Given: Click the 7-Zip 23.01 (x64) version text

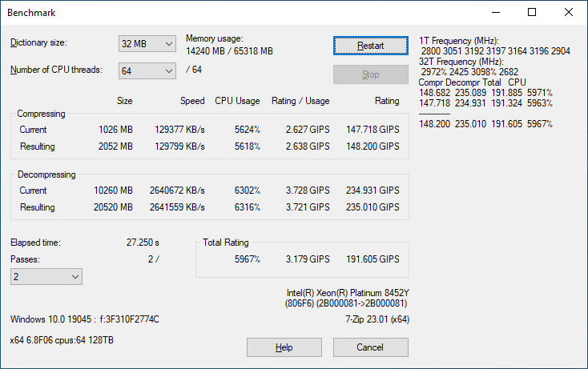Looking at the screenshot, I should [x=371, y=319].
